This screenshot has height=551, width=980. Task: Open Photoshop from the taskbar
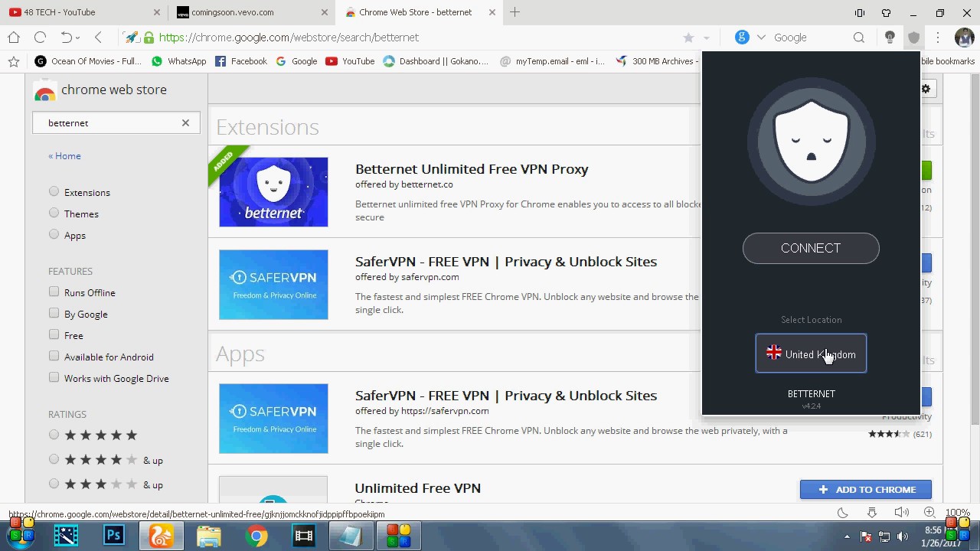pos(114,536)
